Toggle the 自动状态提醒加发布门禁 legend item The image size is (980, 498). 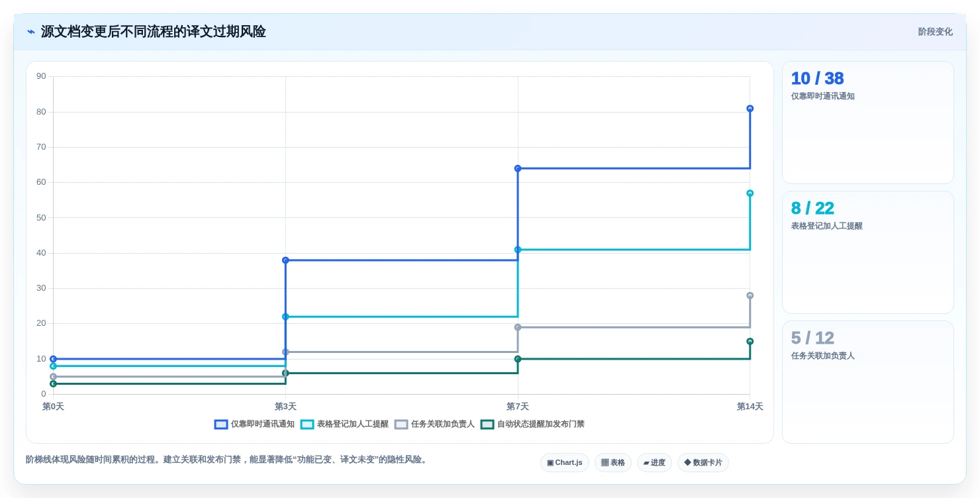point(532,424)
